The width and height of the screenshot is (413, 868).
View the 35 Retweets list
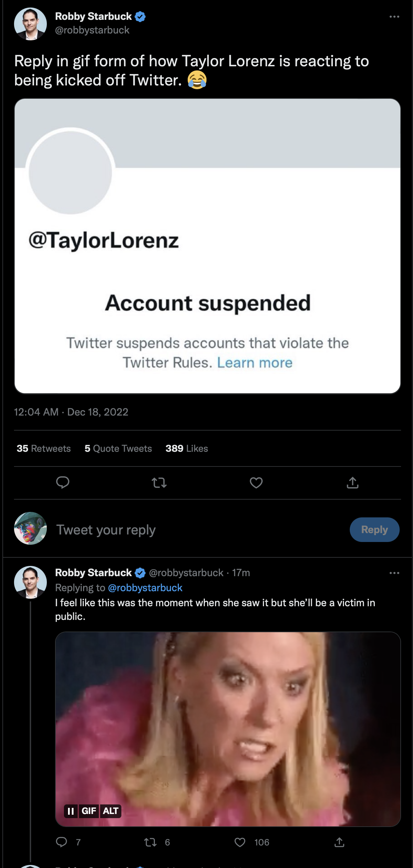pos(44,448)
